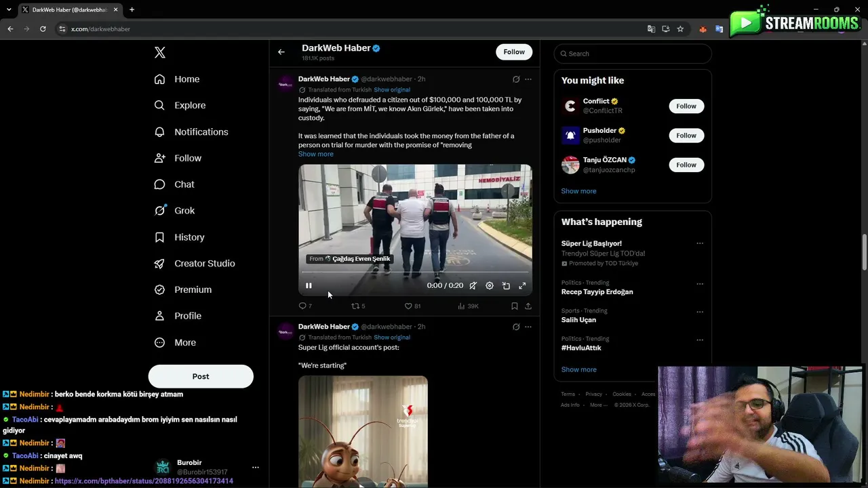The height and width of the screenshot is (488, 868).
Task: Follow the Pusholder account
Action: point(686,136)
